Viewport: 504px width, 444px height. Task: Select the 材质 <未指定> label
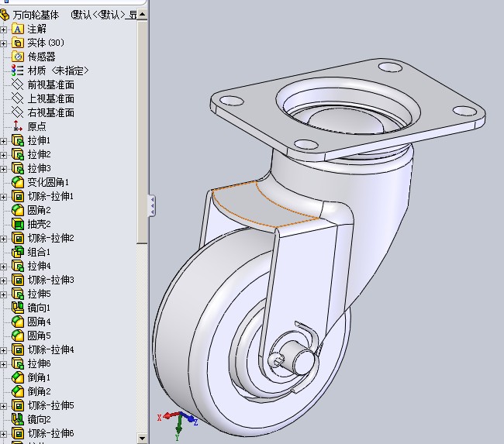(x=58, y=71)
